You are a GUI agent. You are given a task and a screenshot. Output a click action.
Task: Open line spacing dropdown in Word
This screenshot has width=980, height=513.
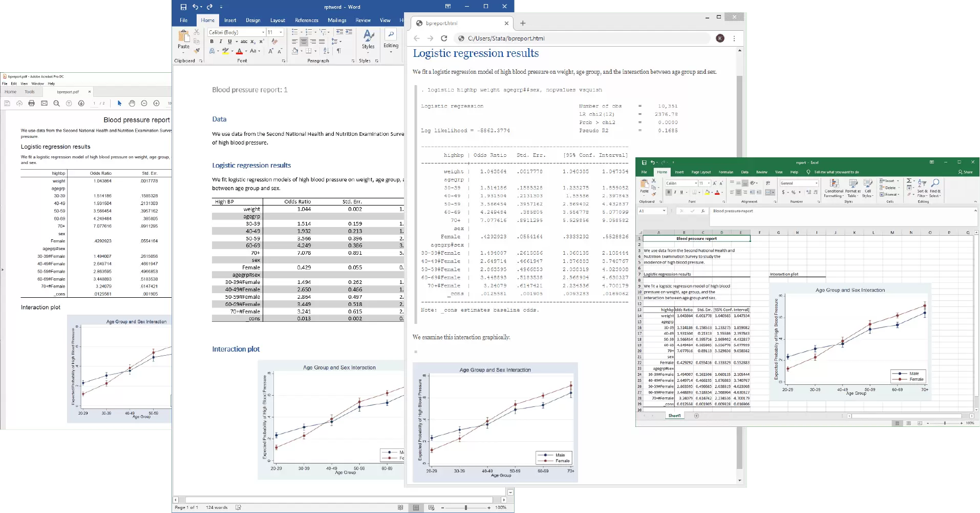pos(336,42)
